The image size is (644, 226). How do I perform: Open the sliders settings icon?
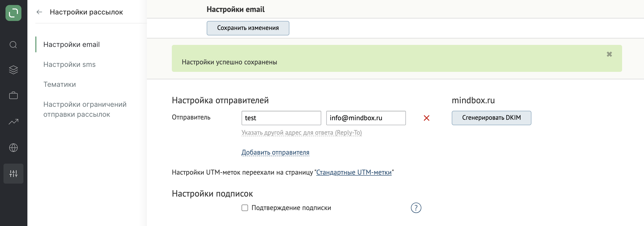(x=13, y=173)
